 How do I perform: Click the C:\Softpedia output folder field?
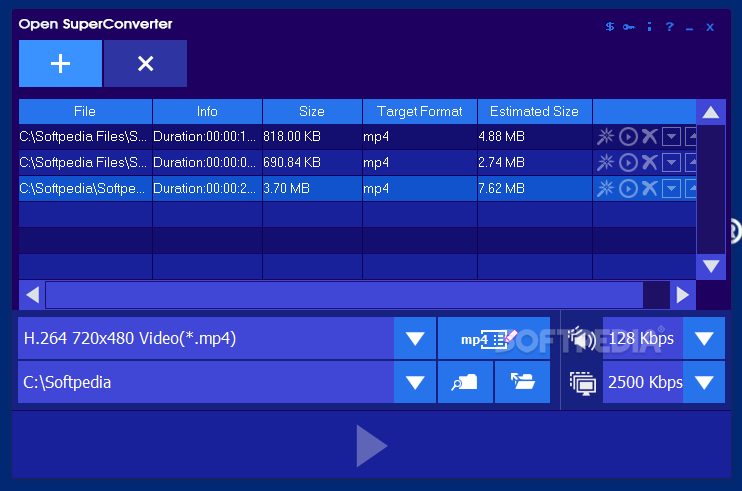[206, 382]
